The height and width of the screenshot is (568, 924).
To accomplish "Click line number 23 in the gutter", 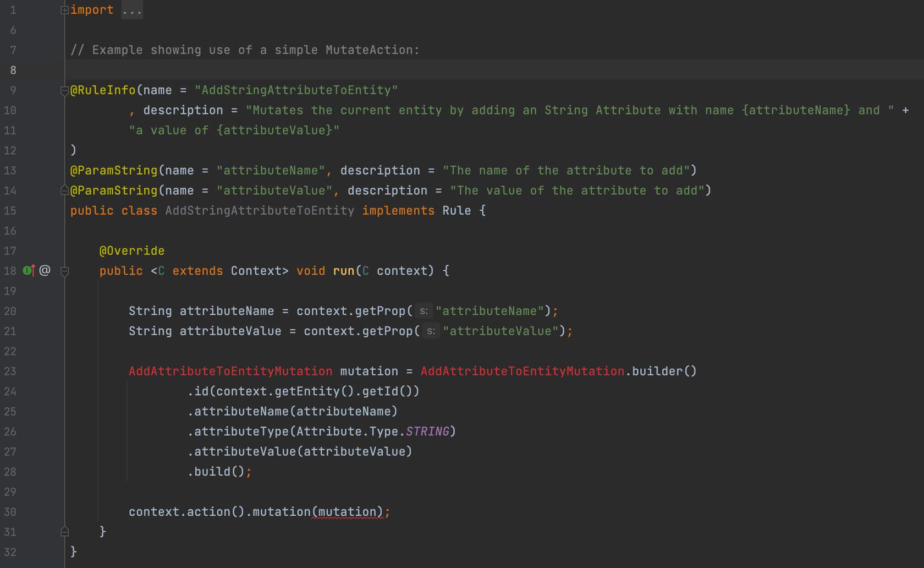I will 10,372.
